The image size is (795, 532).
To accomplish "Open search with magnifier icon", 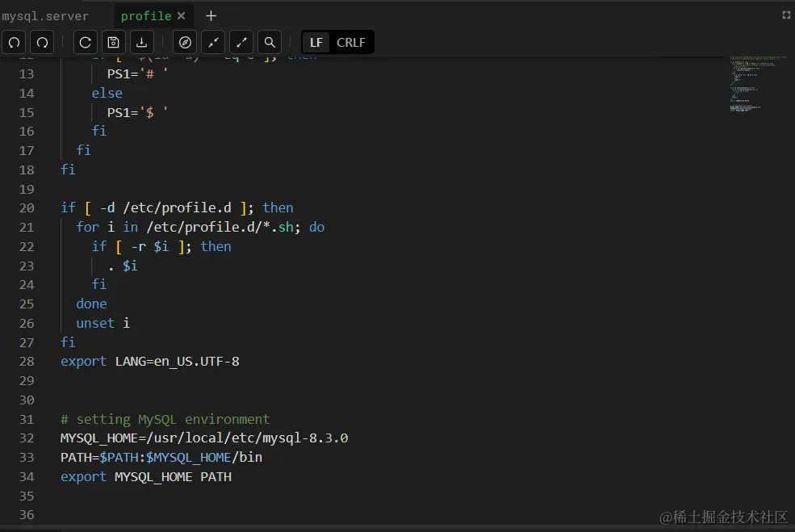I will coord(270,42).
